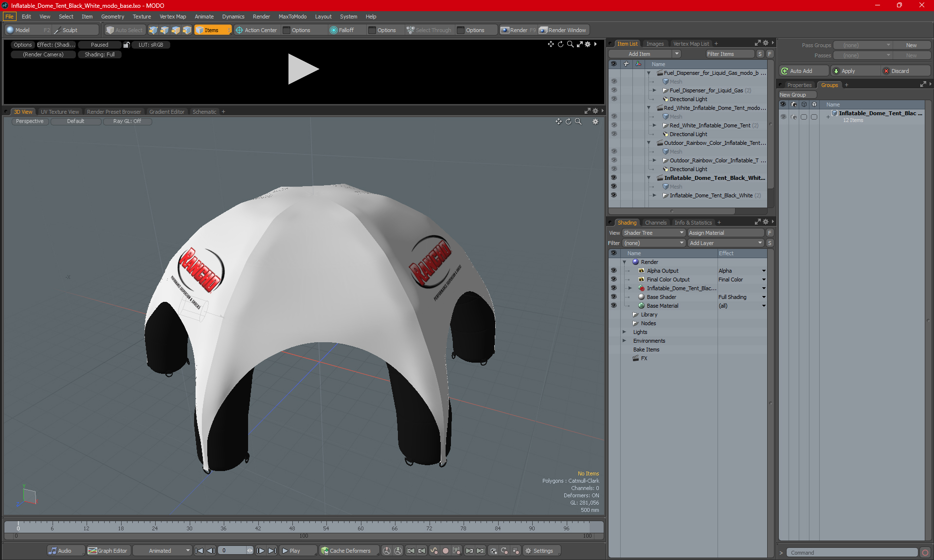This screenshot has height=560, width=934.
Task: Open the Add Item dropdown arrow
Action: tap(677, 54)
